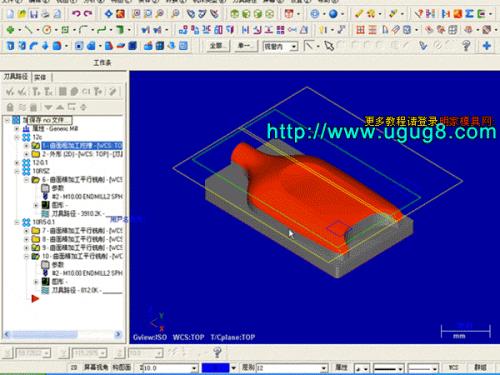The width and height of the screenshot is (500, 375).
Task: Click the Select All Operations checkmark icon
Action: [10, 91]
